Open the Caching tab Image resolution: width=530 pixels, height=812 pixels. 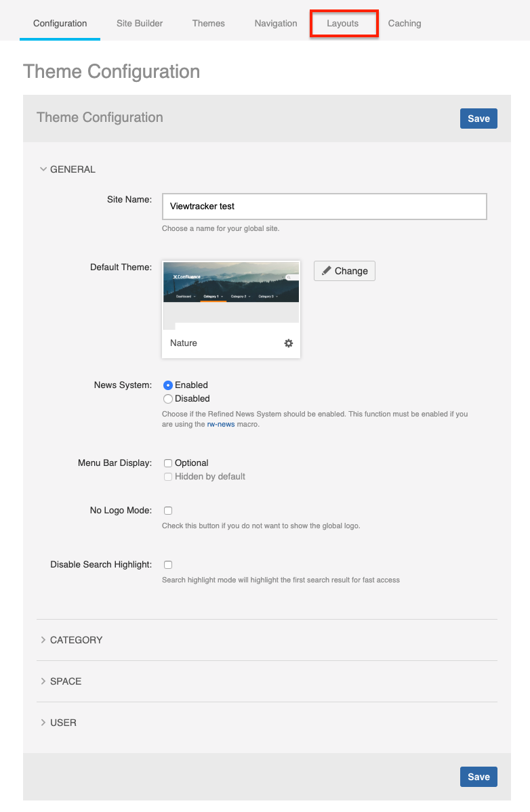coord(405,23)
